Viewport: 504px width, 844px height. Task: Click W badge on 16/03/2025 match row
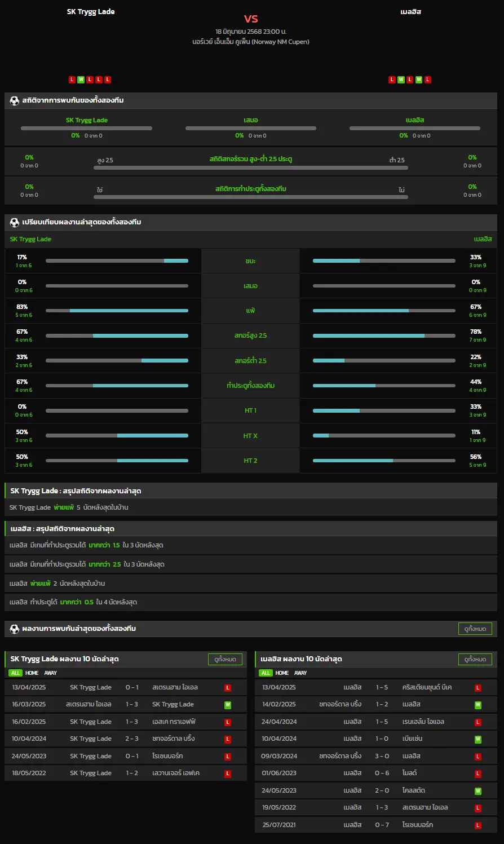pyautogui.click(x=228, y=705)
